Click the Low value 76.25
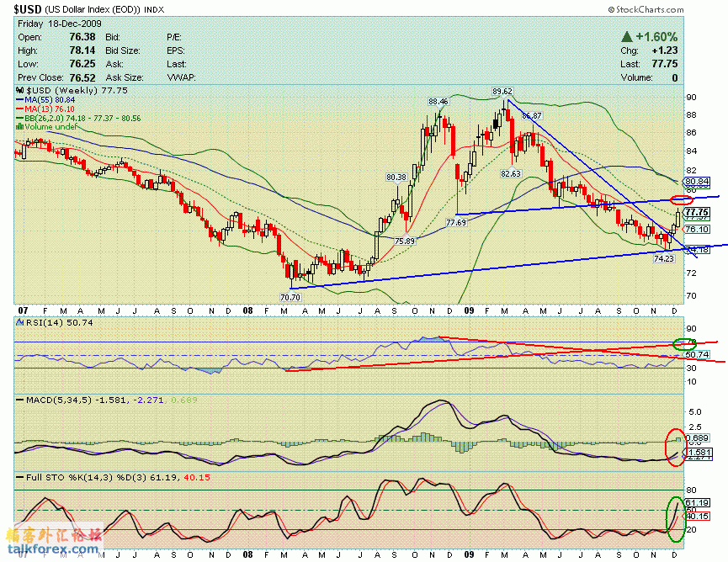 point(82,64)
